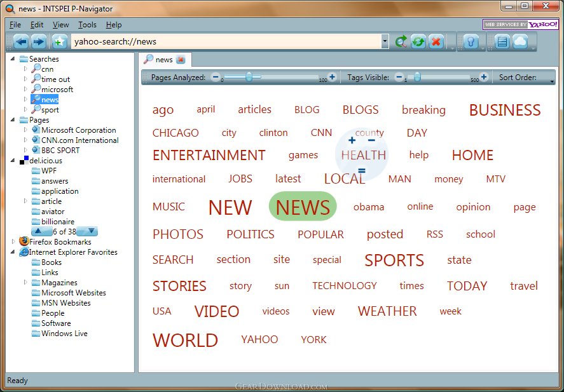564x392 pixels.
Task: Select the news tab
Action: pos(165,60)
